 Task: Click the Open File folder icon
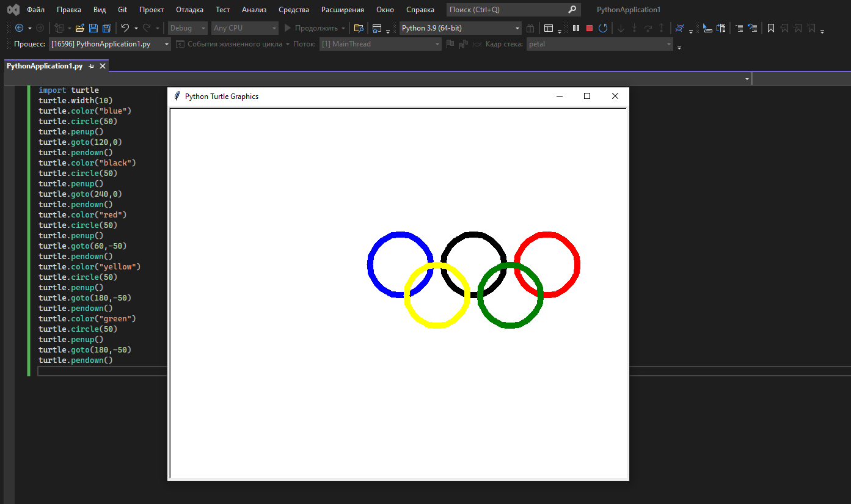[x=80, y=28]
